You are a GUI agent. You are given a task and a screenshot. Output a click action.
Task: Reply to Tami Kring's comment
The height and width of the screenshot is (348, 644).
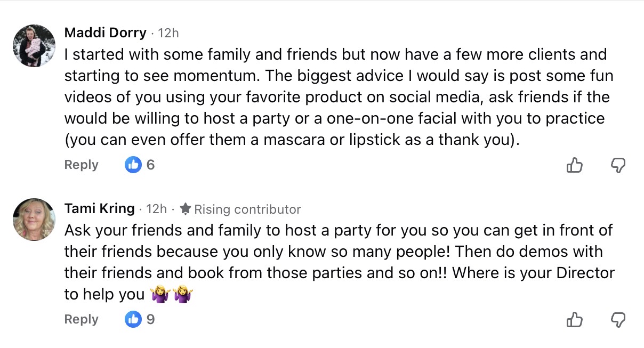[81, 319]
